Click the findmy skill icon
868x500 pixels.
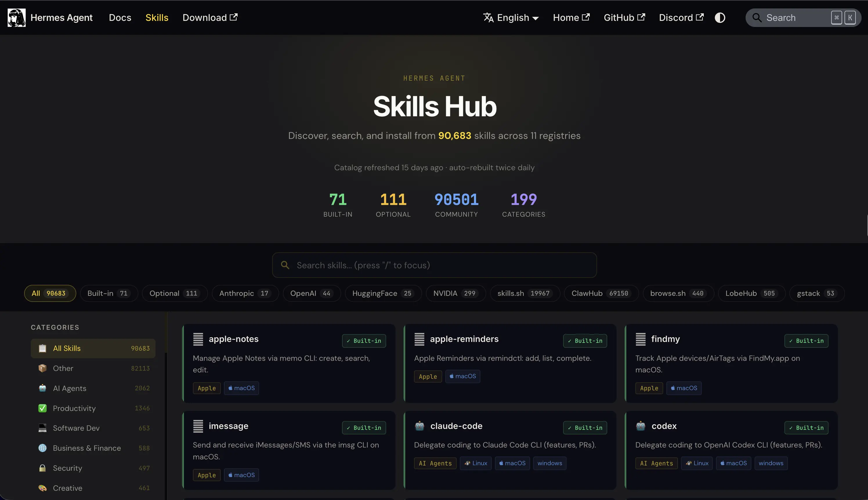coord(641,339)
